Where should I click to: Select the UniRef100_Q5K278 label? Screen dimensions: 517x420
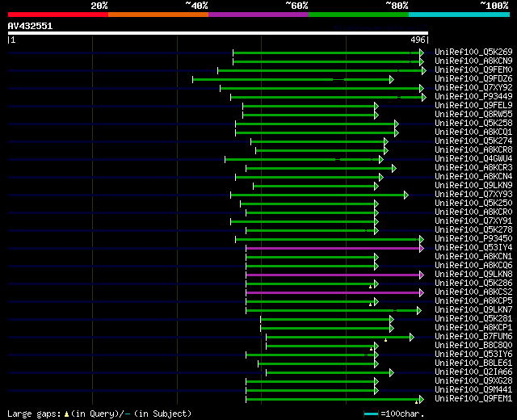[473, 230]
